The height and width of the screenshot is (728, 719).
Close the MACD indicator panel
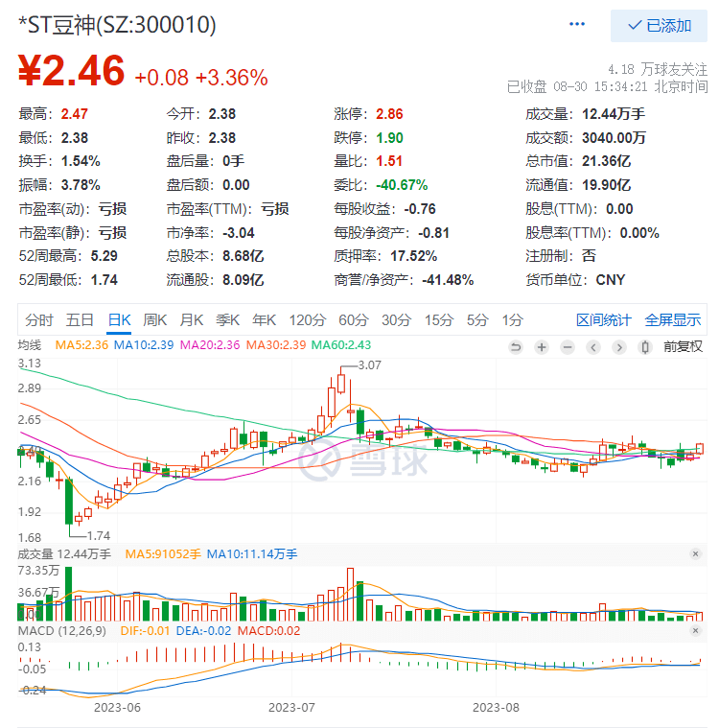(696, 630)
